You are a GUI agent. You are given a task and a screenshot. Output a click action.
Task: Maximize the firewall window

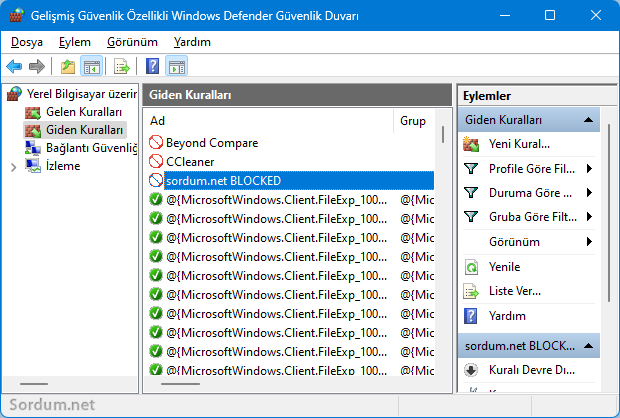click(550, 15)
